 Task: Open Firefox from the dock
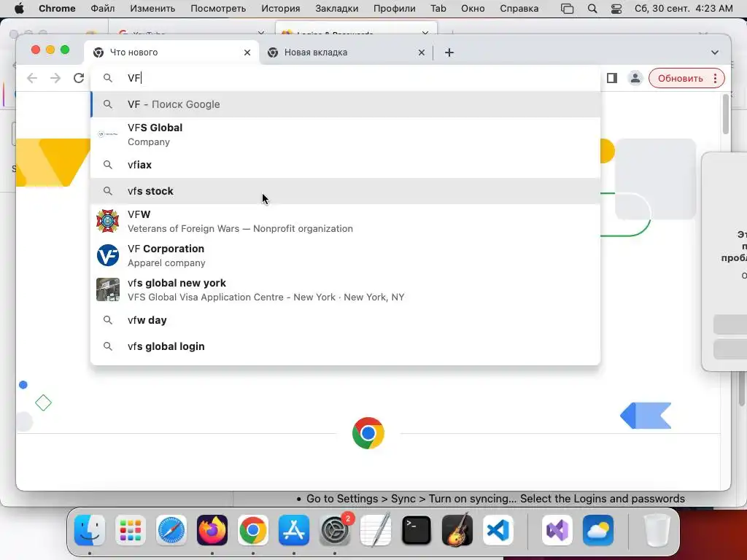[212, 530]
